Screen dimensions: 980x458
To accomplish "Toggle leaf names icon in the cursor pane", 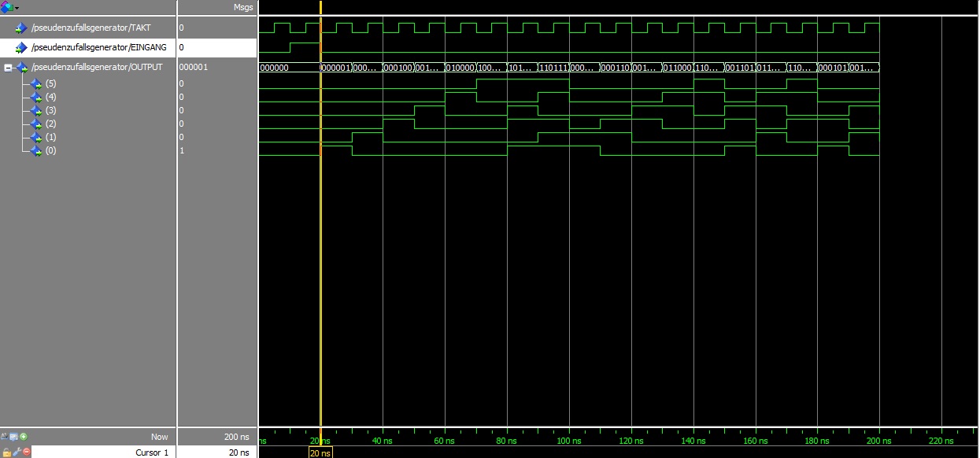I will 6,436.
